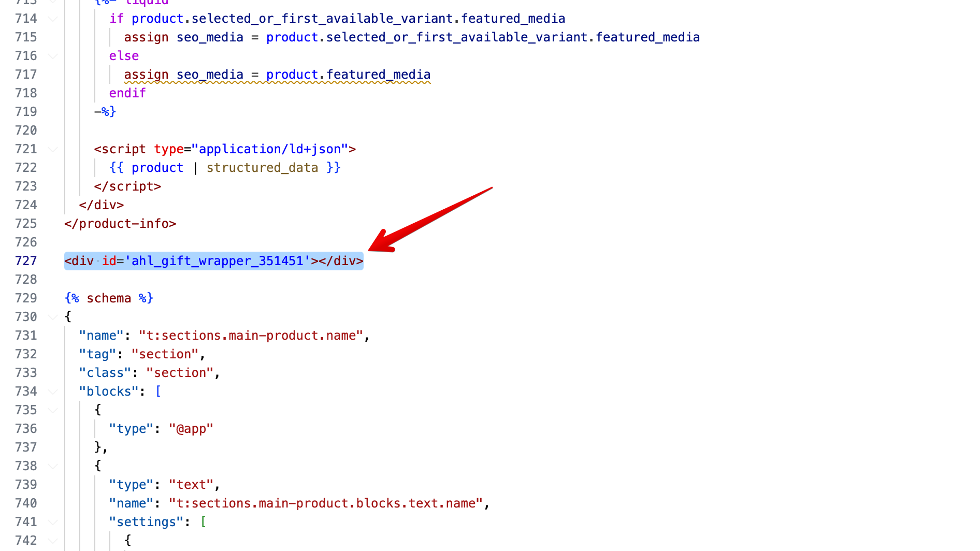The width and height of the screenshot is (980, 551).
Task: Collapse the fold chevron on line 714
Action: (x=52, y=19)
